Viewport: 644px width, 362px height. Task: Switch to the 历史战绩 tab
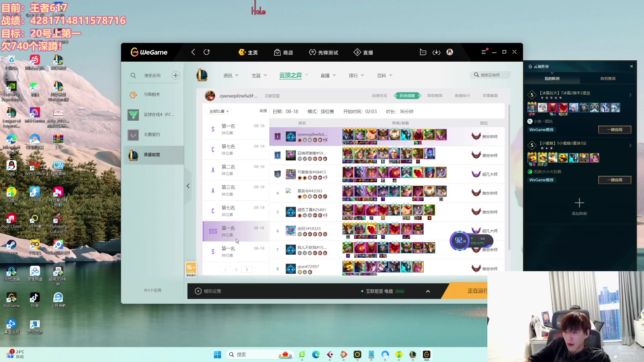(407, 96)
